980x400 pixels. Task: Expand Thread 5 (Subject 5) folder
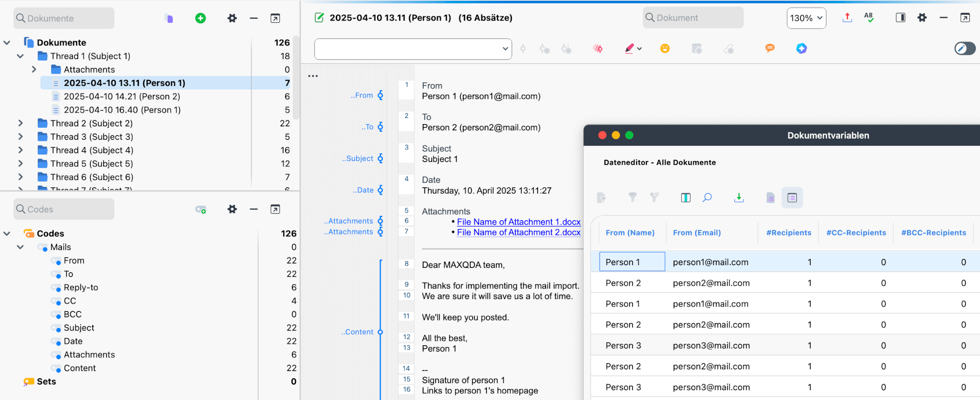pos(20,164)
